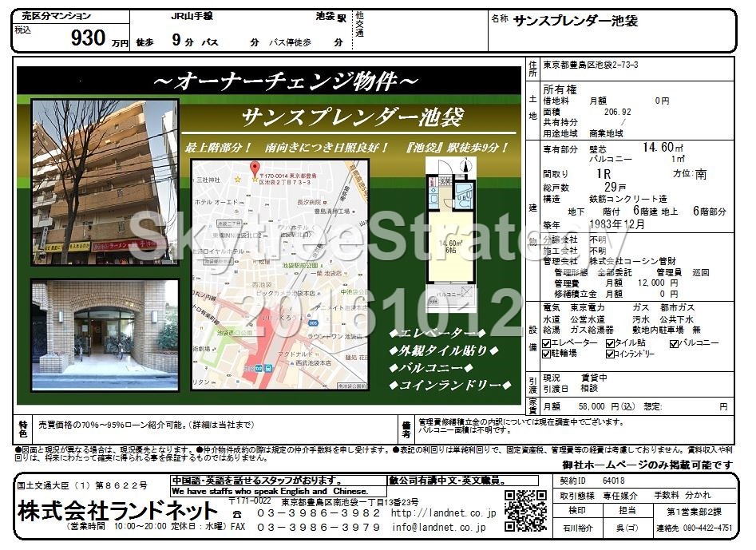Click the management fee 12,000 円

click(658, 283)
